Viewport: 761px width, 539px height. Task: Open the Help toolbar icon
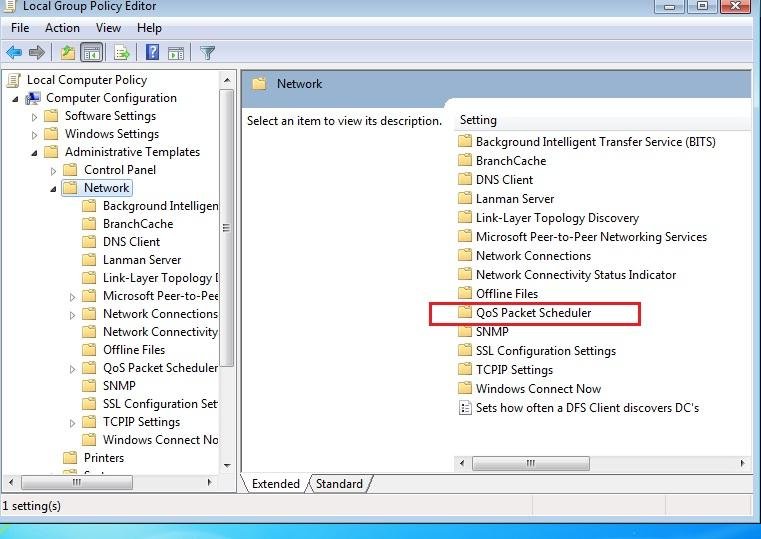coord(152,52)
